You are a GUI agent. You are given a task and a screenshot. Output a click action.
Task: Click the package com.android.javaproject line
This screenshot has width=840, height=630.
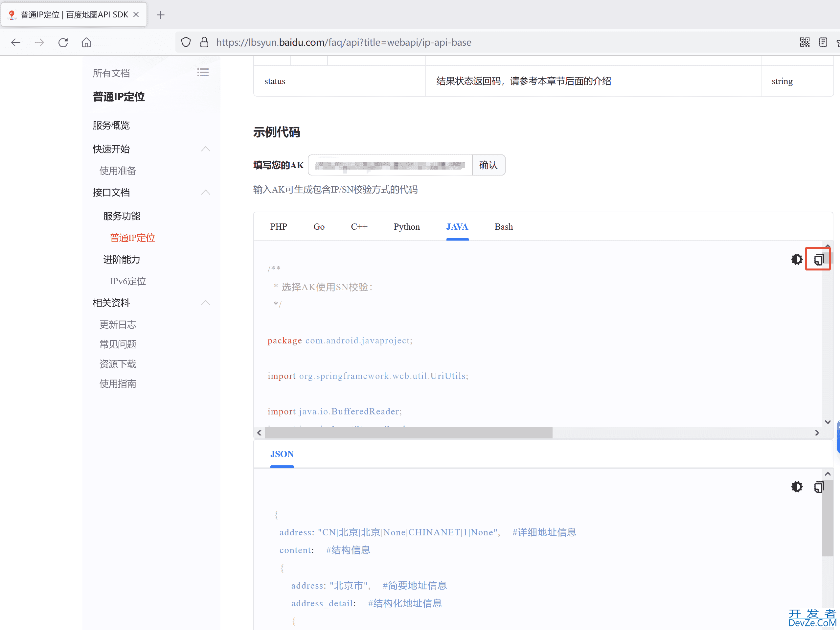tap(340, 340)
